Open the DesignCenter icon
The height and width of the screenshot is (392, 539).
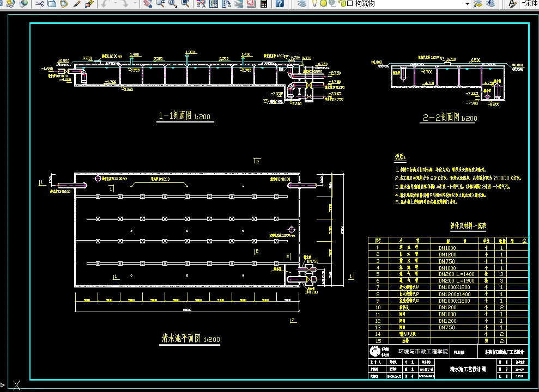214,3
